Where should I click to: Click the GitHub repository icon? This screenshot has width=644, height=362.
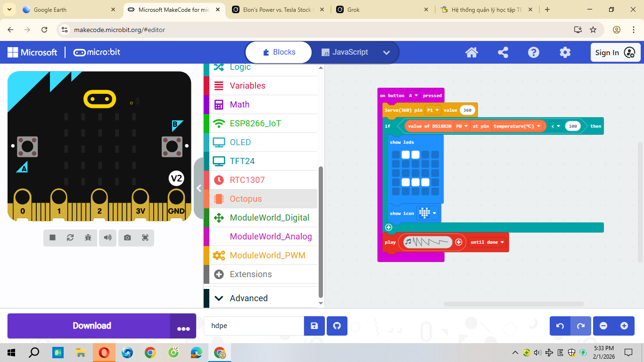click(337, 326)
